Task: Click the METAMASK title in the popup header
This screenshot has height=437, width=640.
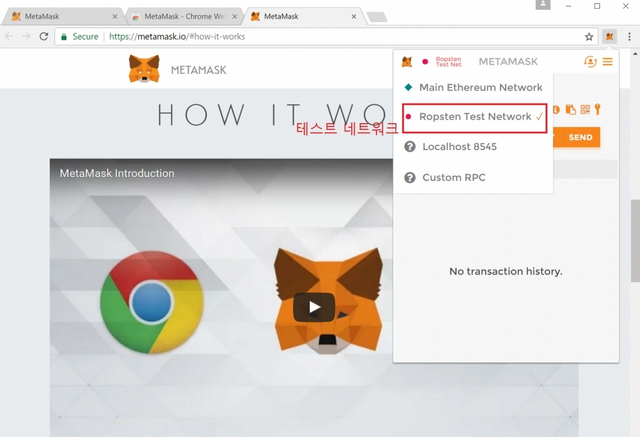Action: point(508,62)
